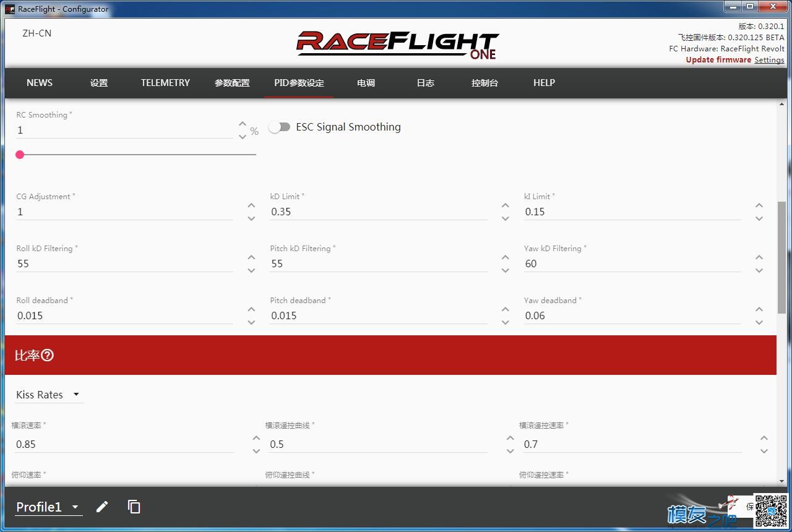Open the 日志 tab
Screen dimensions: 792x532
[425, 83]
